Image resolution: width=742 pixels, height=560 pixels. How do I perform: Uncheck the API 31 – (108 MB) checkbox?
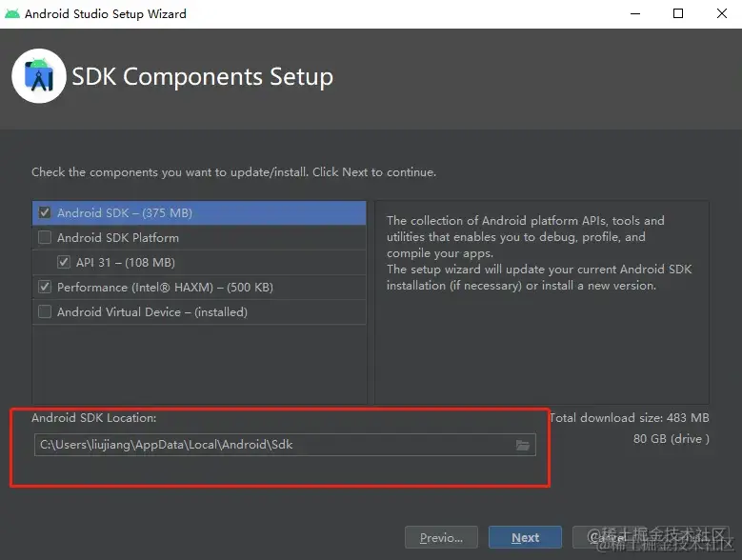coord(64,262)
